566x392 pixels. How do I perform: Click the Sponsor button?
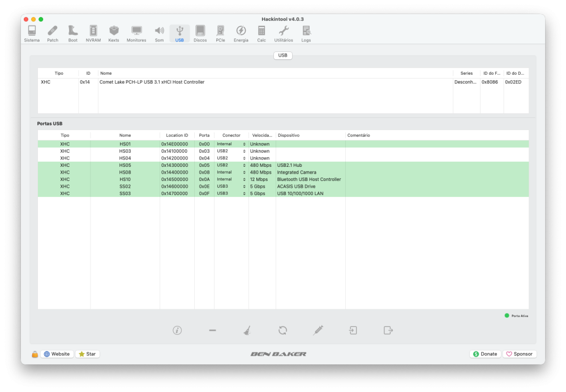(519, 354)
